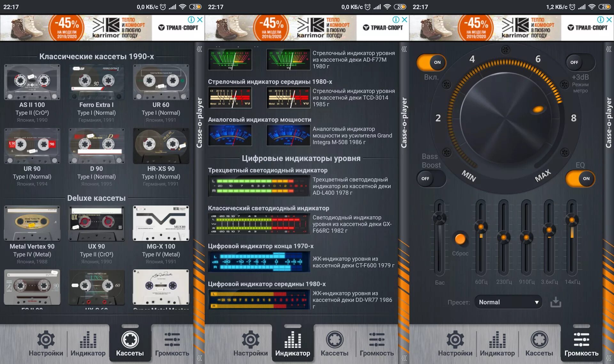Enable the +3dB metro mode switch
Viewport: 614px width, 364px height.
pos(580,62)
